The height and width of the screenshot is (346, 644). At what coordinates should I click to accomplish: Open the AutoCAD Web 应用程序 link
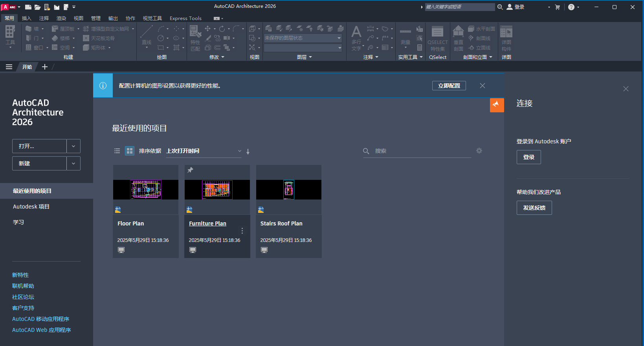[42, 330]
